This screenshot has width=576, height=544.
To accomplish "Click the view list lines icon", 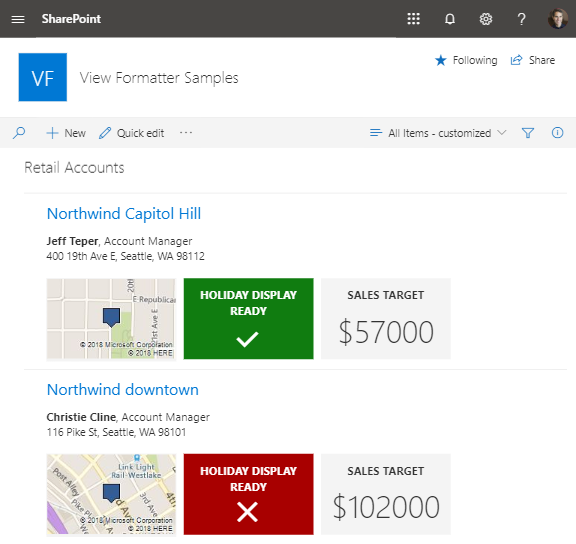I will (376, 133).
